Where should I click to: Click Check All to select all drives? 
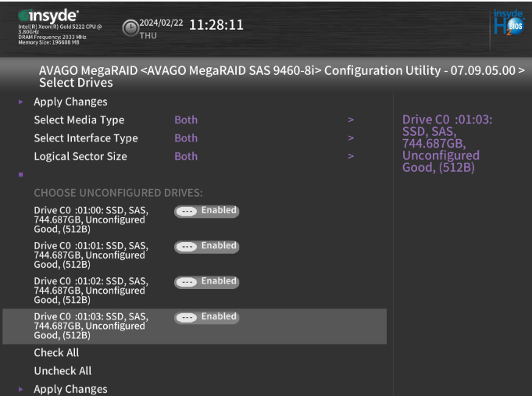coord(56,353)
